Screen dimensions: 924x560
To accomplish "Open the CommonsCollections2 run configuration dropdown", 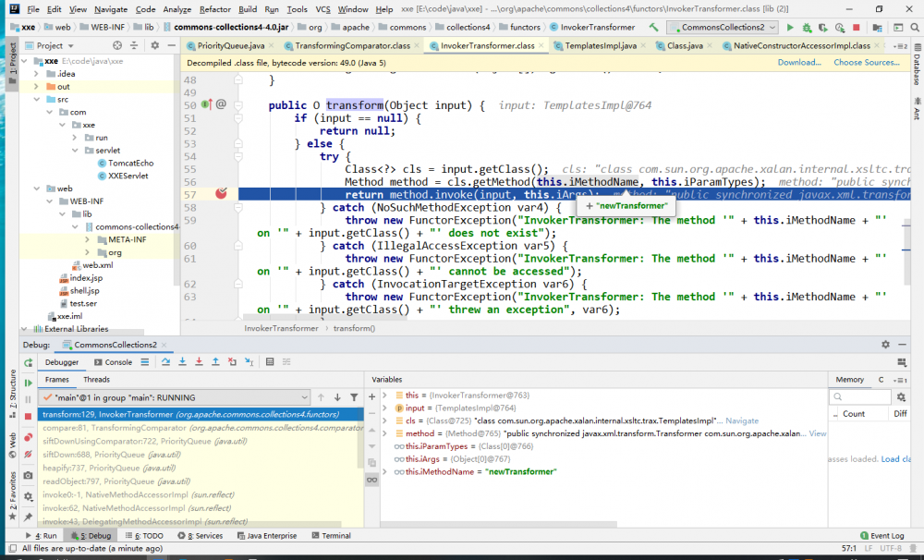I will 724,28.
